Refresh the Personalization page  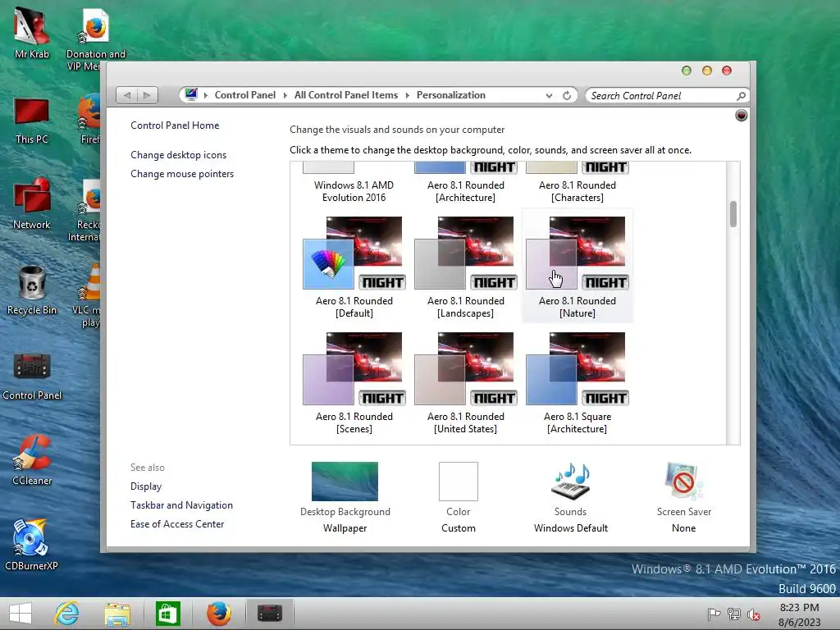(x=567, y=95)
